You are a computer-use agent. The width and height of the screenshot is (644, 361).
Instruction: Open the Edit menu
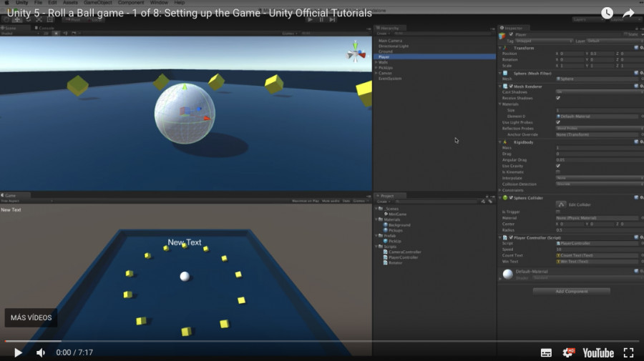pyautogui.click(x=52, y=2)
